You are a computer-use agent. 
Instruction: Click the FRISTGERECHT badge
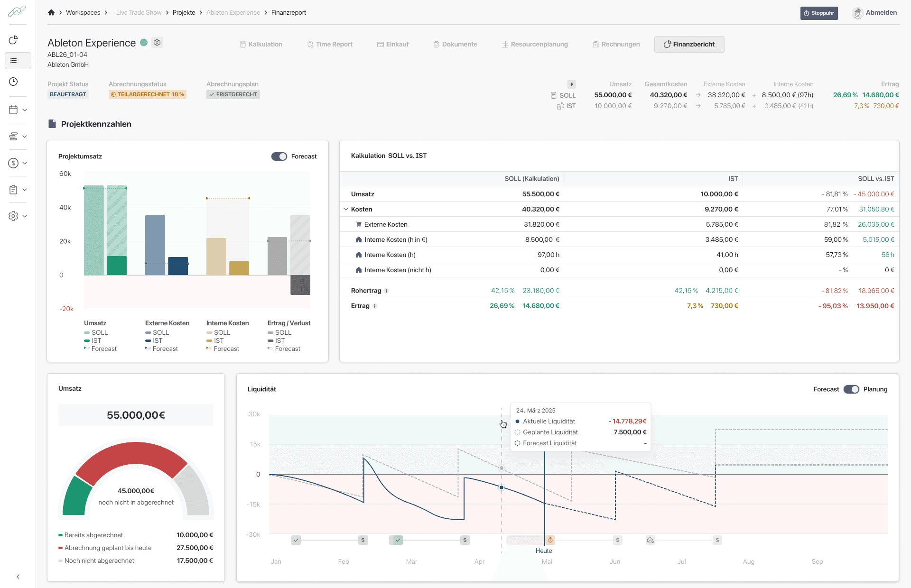233,94
